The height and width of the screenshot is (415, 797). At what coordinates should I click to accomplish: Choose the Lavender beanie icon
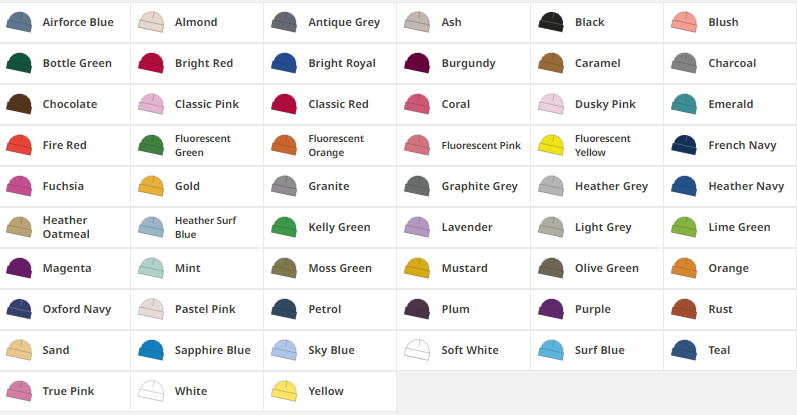(417, 227)
